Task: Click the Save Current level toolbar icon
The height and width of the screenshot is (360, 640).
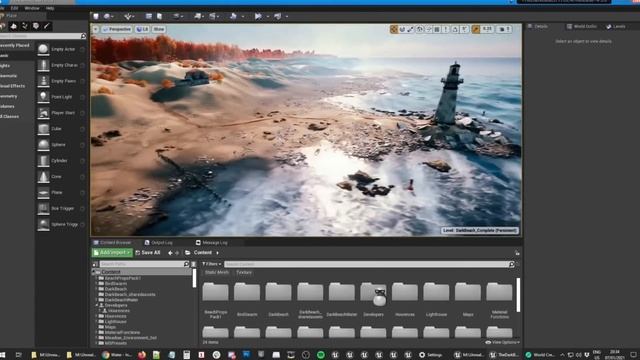Action: pyautogui.click(x=96, y=16)
